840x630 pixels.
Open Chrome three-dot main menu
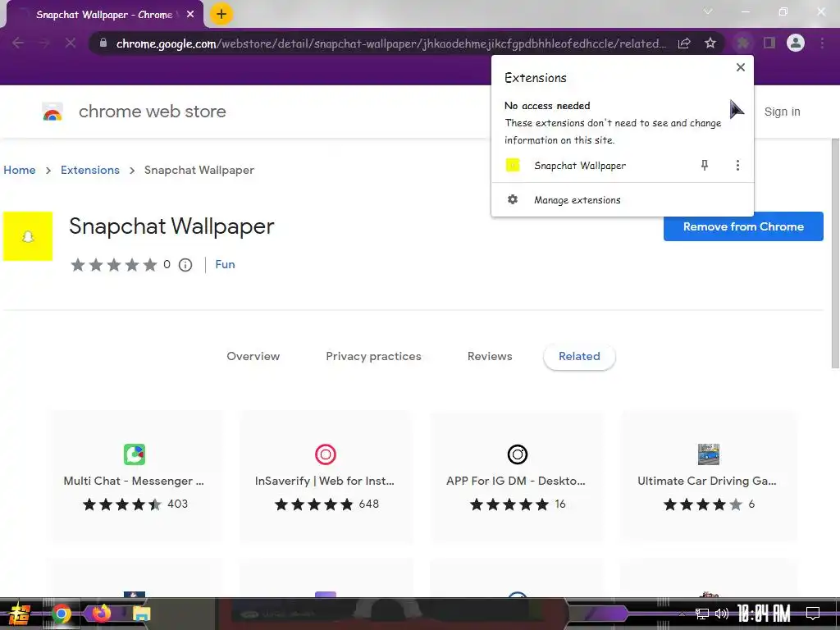[822, 43]
